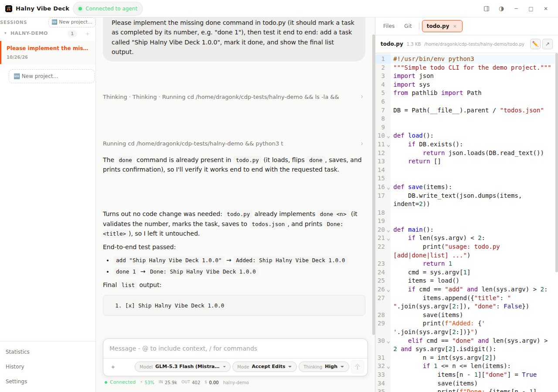Fold the if DB.exists() block, line 11
Image resolution: width=558 pixels, height=392 pixels.
(x=388, y=145)
